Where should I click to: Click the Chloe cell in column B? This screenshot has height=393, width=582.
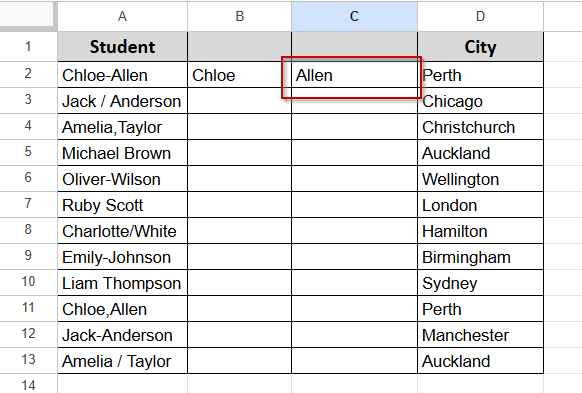click(x=240, y=75)
